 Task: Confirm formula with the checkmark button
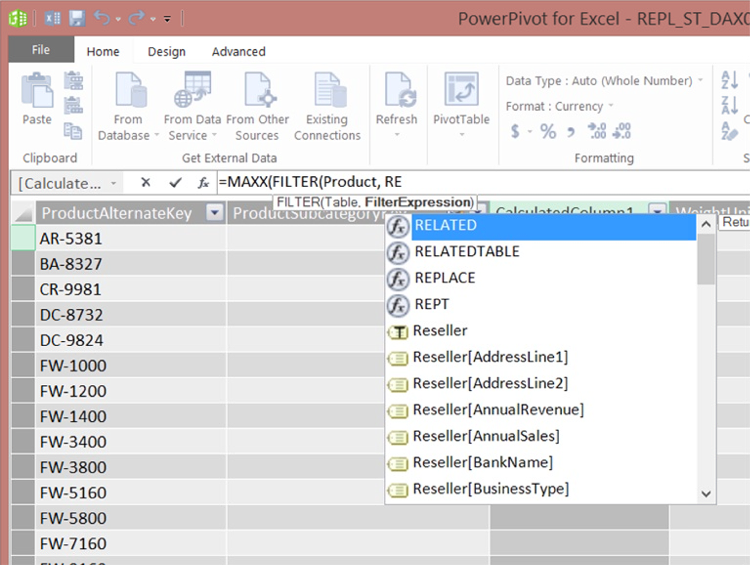[175, 182]
